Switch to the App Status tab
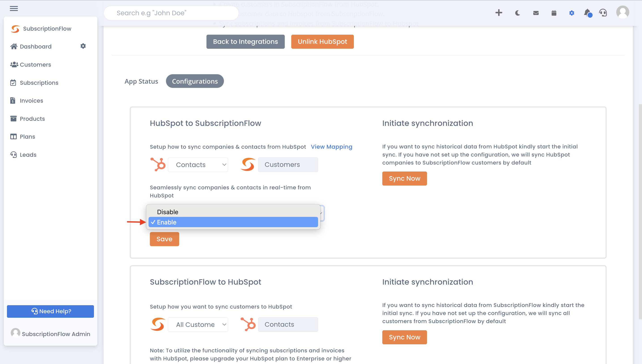Image resolution: width=642 pixels, height=364 pixels. (141, 81)
